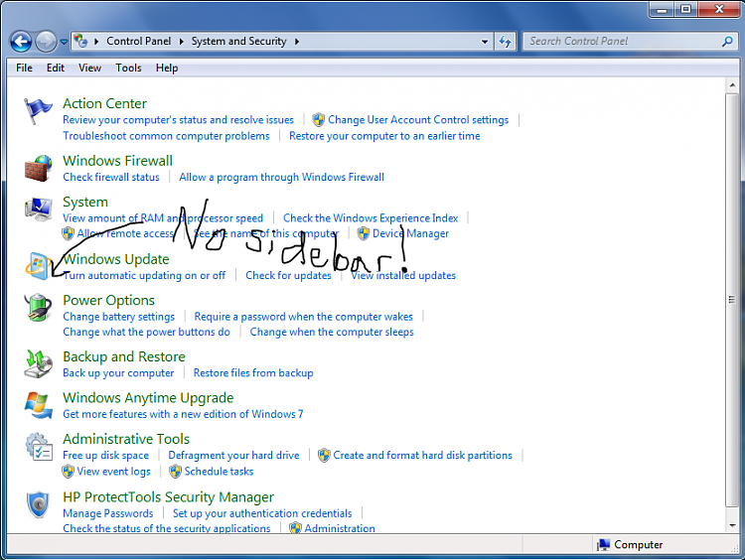This screenshot has height=560, width=745.
Task: Open the Edit menu
Action: (x=55, y=68)
